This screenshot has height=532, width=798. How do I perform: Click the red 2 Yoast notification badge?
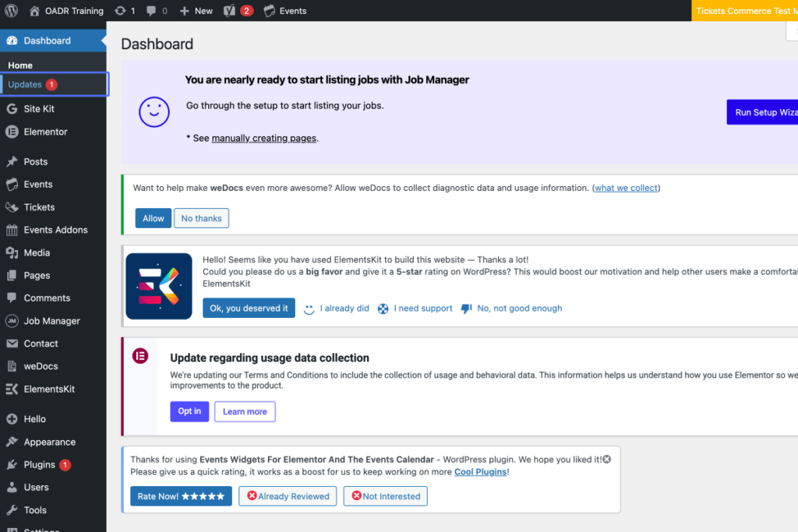(247, 11)
